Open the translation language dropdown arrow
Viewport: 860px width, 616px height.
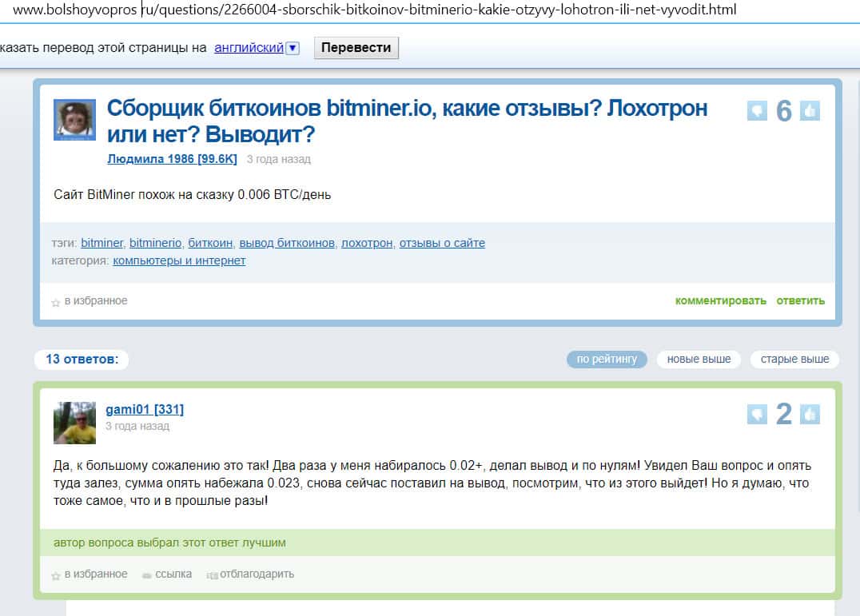[293, 48]
